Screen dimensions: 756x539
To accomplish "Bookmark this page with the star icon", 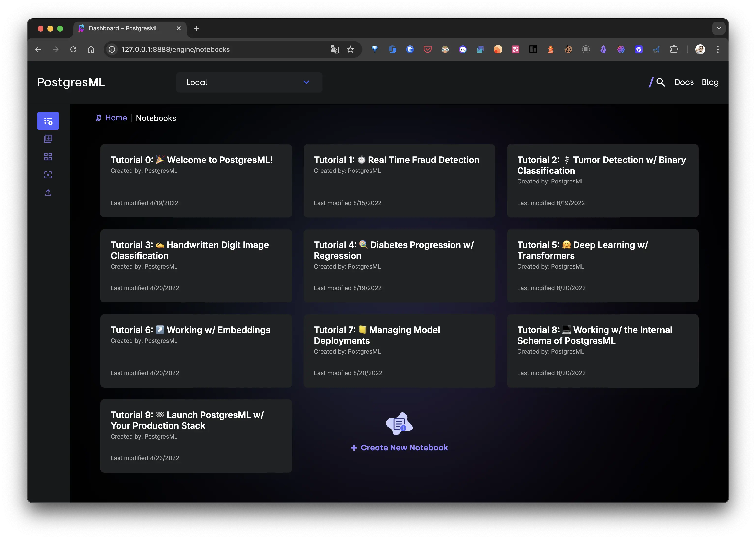I will (x=350, y=49).
